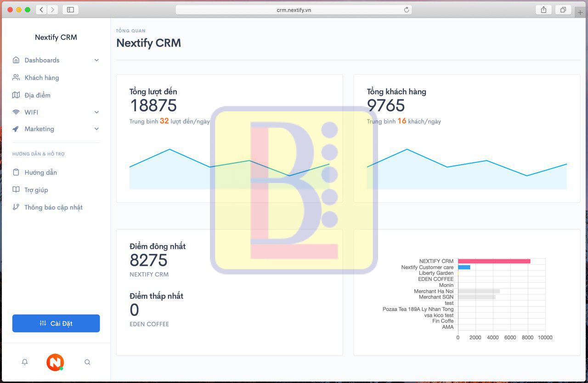Image resolution: width=588 pixels, height=383 pixels.
Task: Open the Khách hàng menu item
Action: (41, 78)
